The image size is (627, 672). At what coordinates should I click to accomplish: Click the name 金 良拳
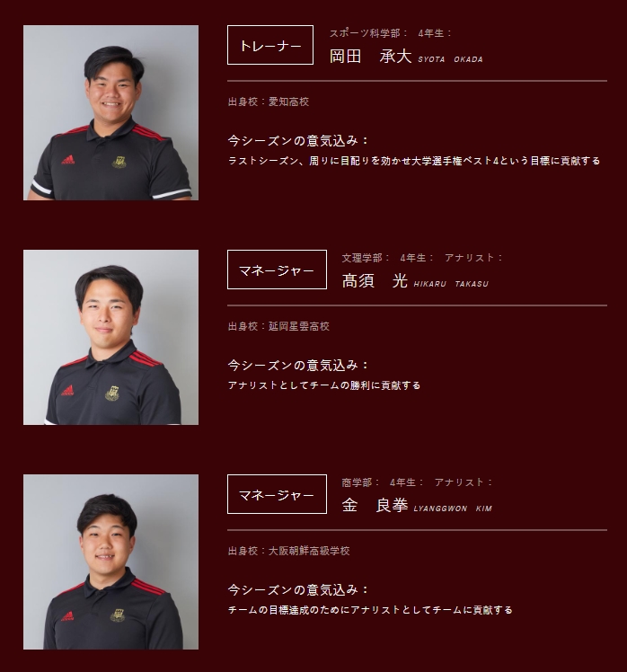coord(375,505)
